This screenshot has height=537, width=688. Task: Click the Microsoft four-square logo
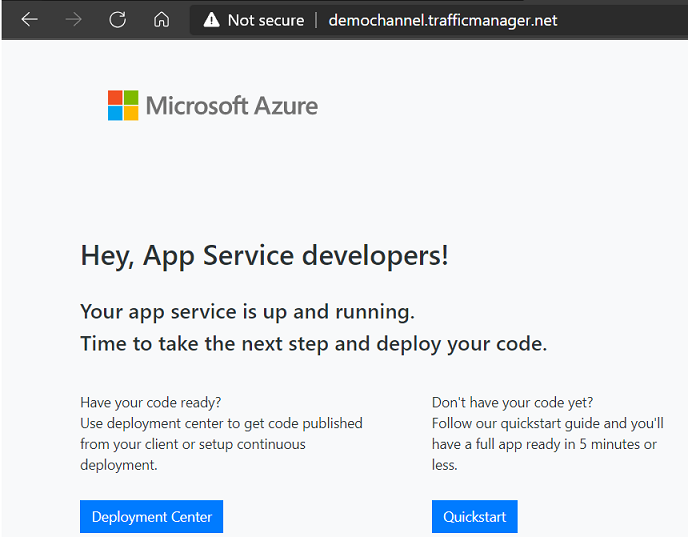click(x=123, y=105)
